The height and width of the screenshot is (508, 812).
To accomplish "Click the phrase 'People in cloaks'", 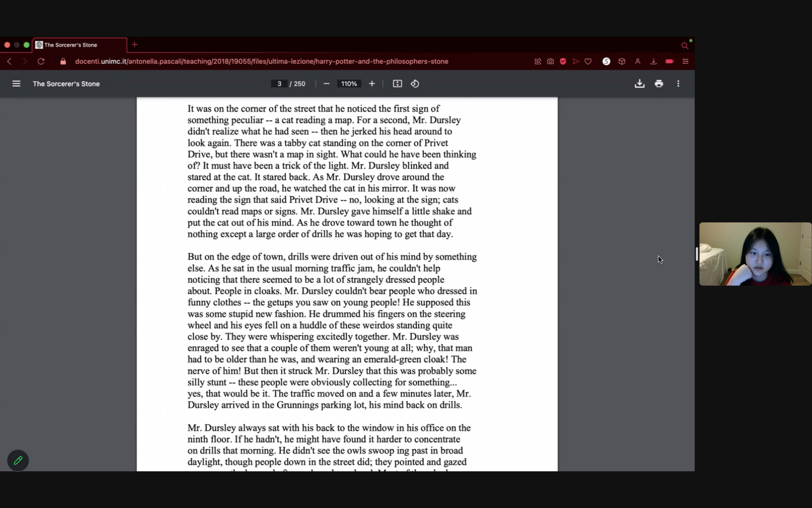I will click(x=247, y=291).
